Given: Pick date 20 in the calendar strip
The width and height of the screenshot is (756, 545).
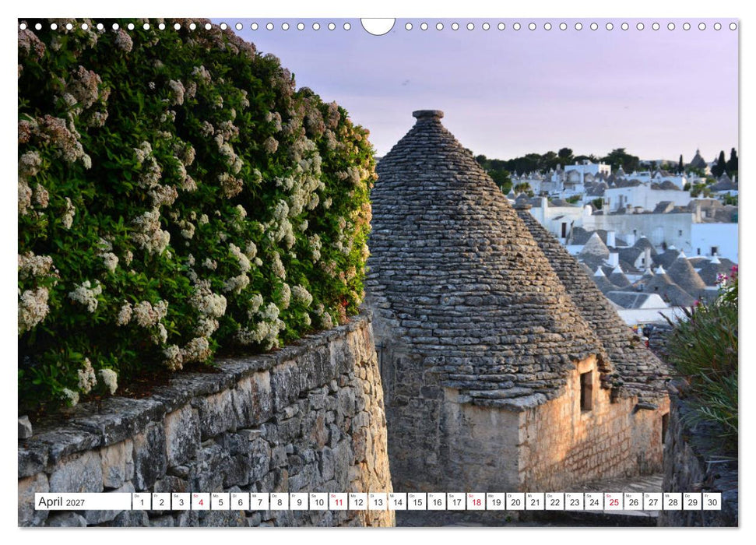Looking at the screenshot, I should tap(515, 501).
